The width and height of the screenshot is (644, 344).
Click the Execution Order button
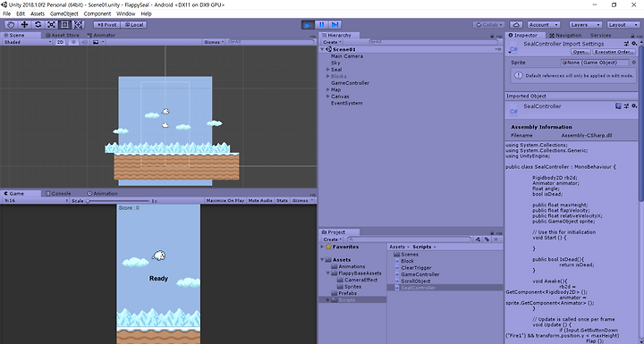[x=614, y=52]
